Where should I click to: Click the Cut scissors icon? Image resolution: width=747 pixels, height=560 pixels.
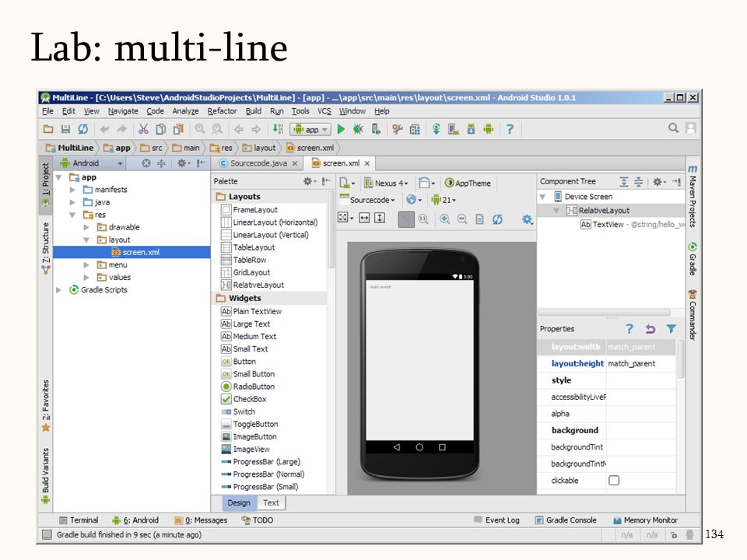point(143,129)
